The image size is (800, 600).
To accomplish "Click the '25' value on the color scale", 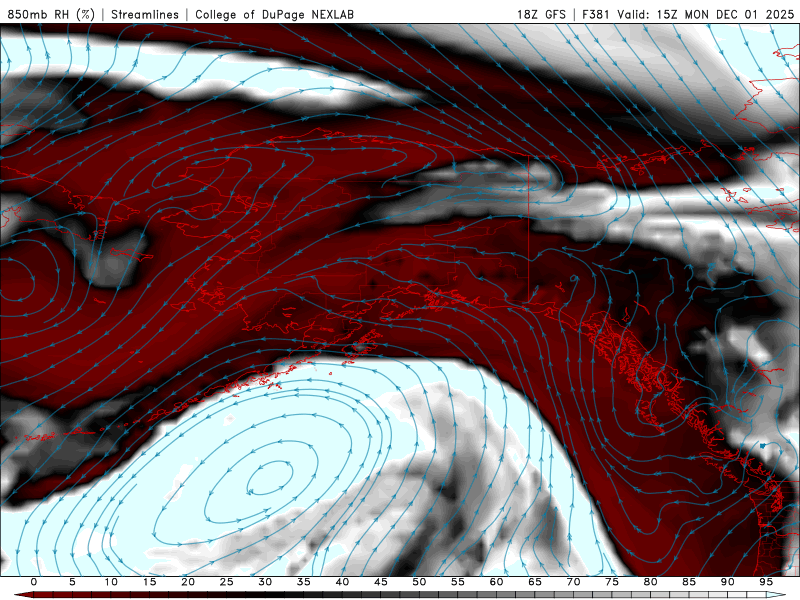I will click(227, 582).
